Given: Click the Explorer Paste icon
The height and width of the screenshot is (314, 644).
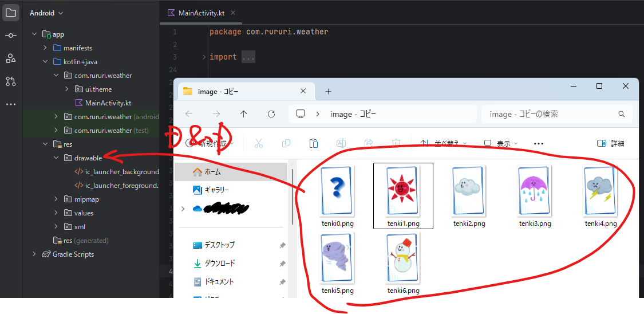Looking at the screenshot, I should (x=313, y=143).
